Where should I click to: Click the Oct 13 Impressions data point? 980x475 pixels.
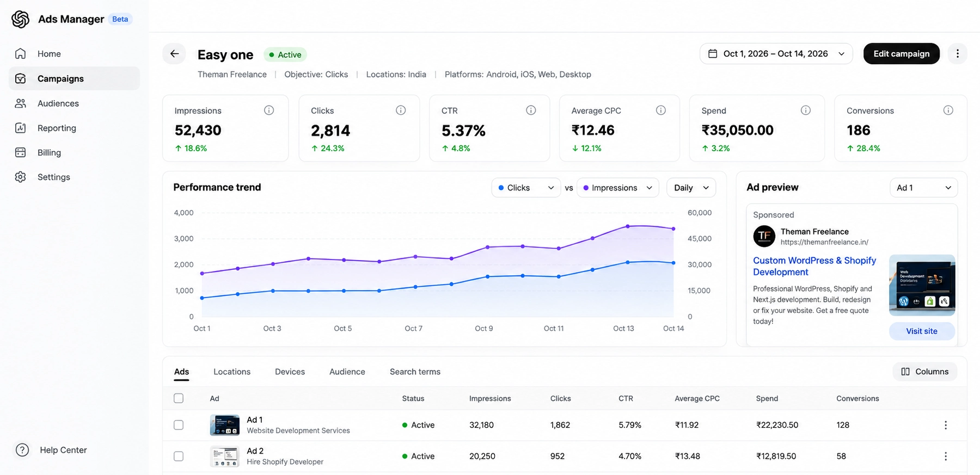(x=628, y=226)
